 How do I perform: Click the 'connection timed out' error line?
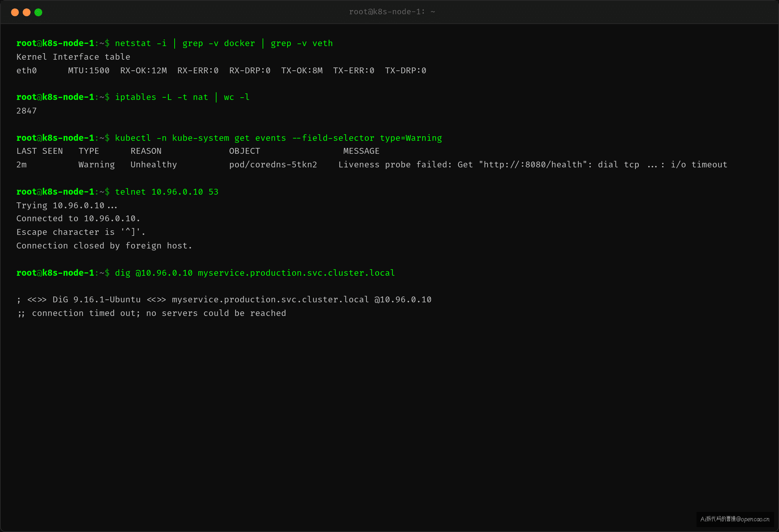(151, 313)
